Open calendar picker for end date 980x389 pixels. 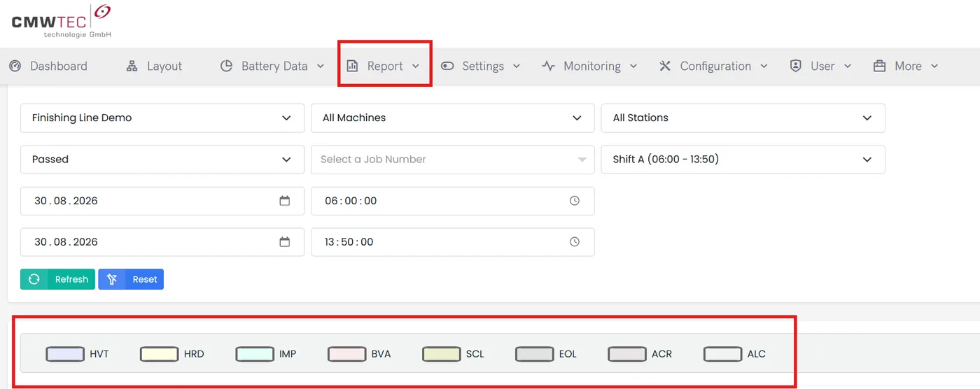[x=285, y=242]
